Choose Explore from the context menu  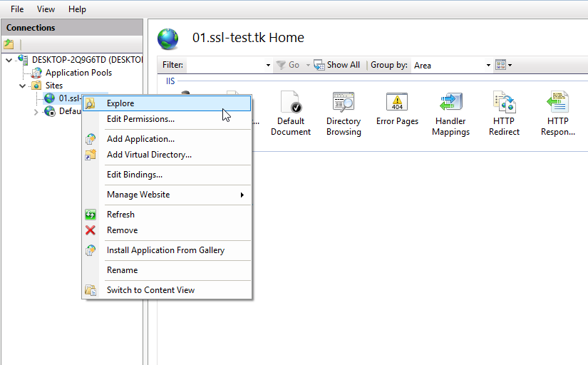click(x=120, y=103)
